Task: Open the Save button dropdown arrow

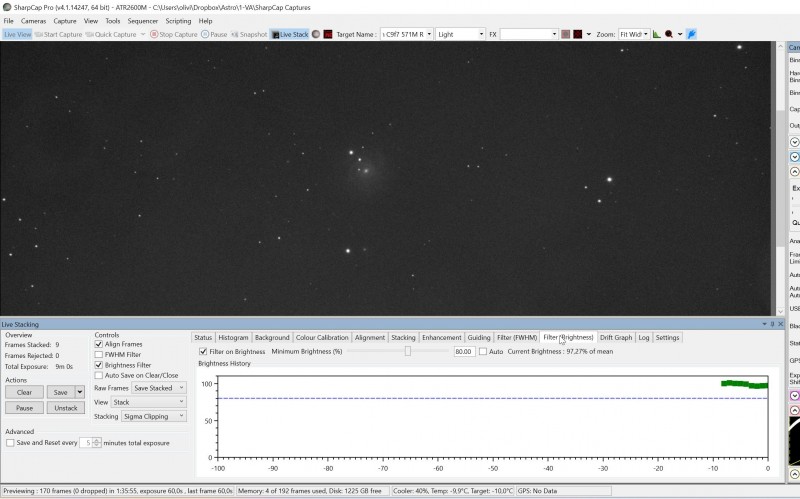Action: pos(80,392)
